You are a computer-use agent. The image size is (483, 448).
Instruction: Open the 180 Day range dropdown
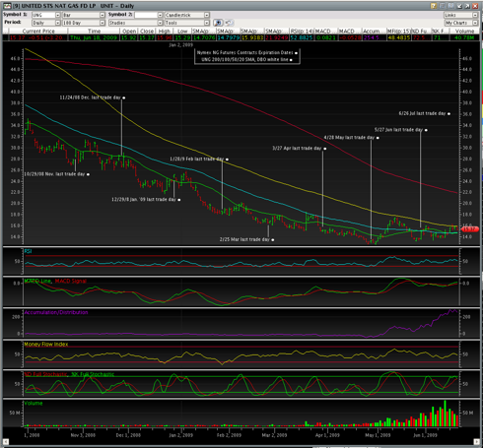pos(103,23)
